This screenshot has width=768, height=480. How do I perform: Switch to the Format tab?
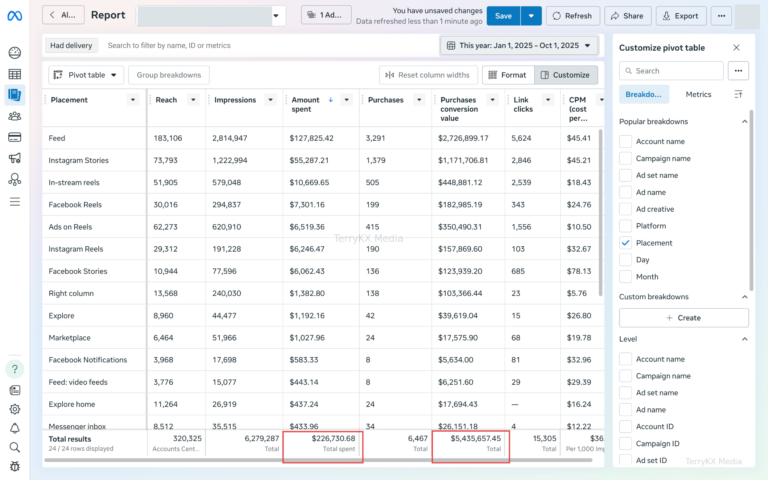point(508,75)
